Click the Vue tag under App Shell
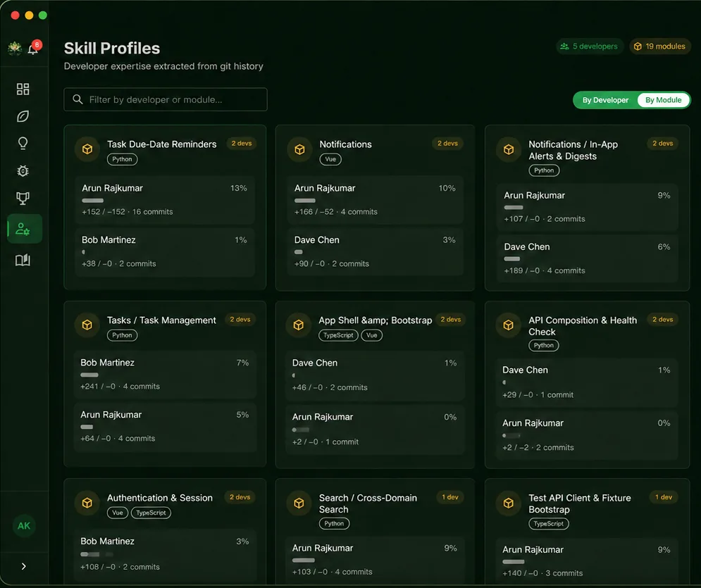The width and height of the screenshot is (701, 588). [x=371, y=335]
